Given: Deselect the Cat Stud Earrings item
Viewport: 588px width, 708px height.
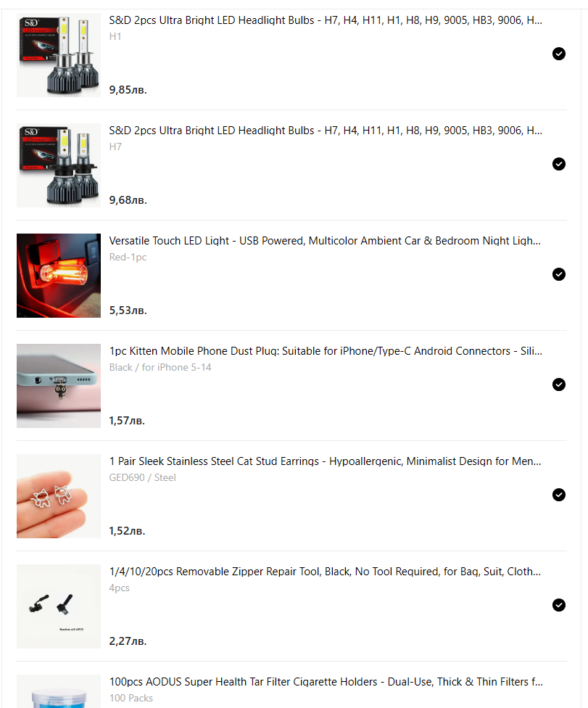Looking at the screenshot, I should click(x=559, y=495).
